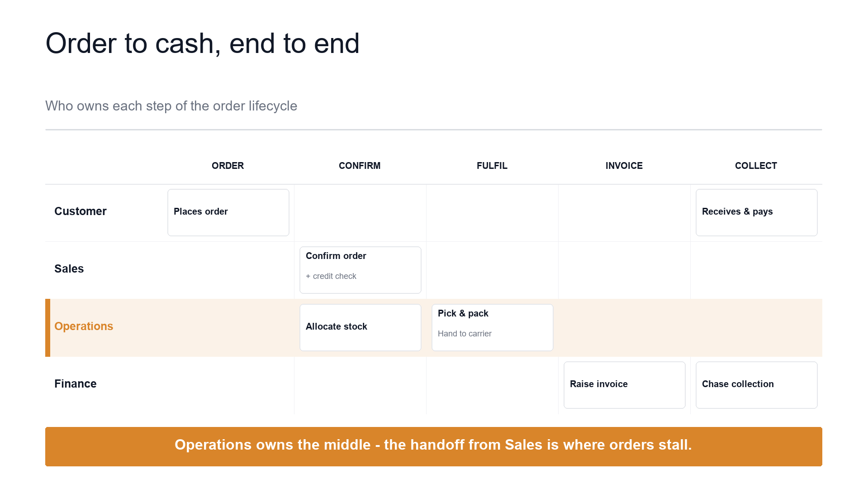Screen dimensions: 868x489
Task: Select the Chase collection card
Action: 756,385
